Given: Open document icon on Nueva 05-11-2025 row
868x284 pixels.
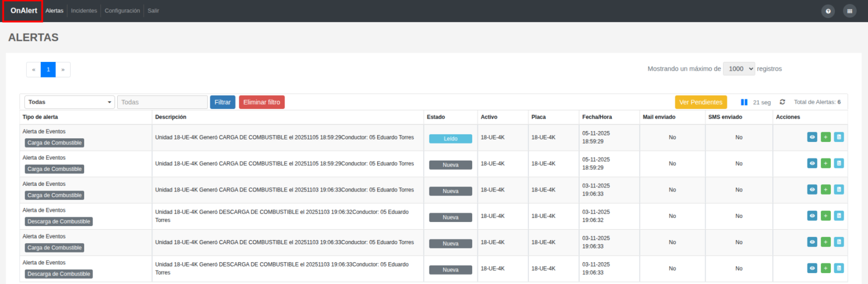Looking at the screenshot, I should pos(839,164).
